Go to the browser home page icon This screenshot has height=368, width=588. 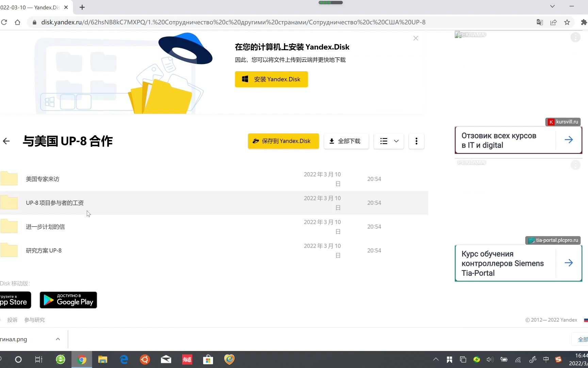[x=18, y=22]
